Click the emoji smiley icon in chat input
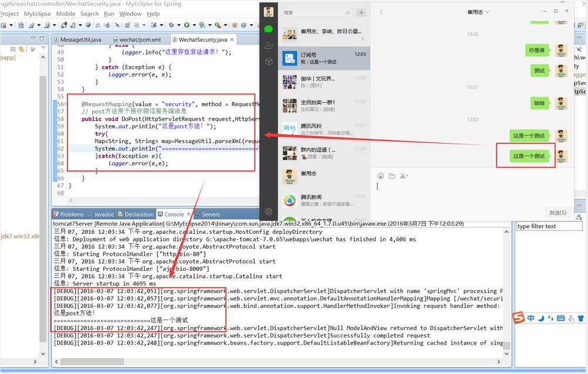588x374 pixels. [x=380, y=176]
